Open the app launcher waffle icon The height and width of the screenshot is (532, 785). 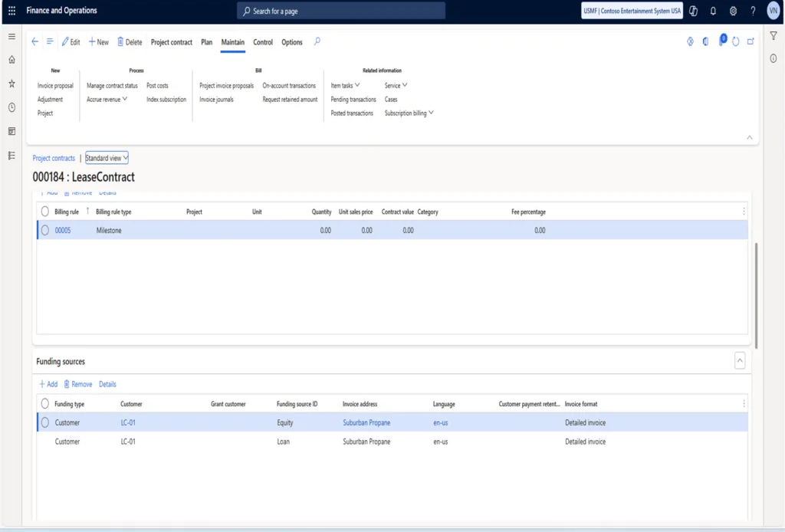[11, 11]
